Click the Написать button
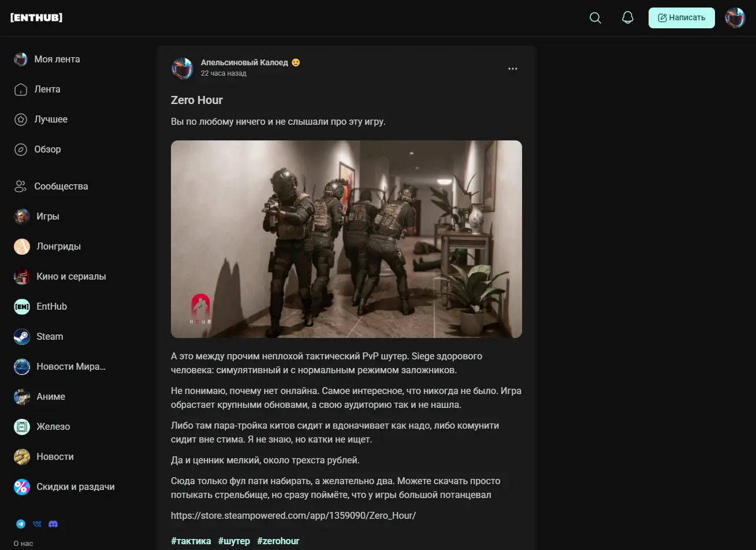The height and width of the screenshot is (550, 756). pyautogui.click(x=681, y=18)
